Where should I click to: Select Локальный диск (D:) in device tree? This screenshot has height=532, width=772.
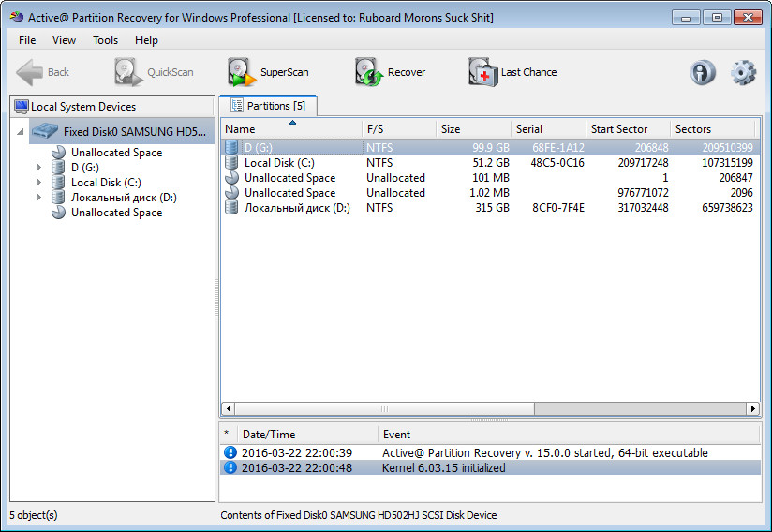coord(124,198)
